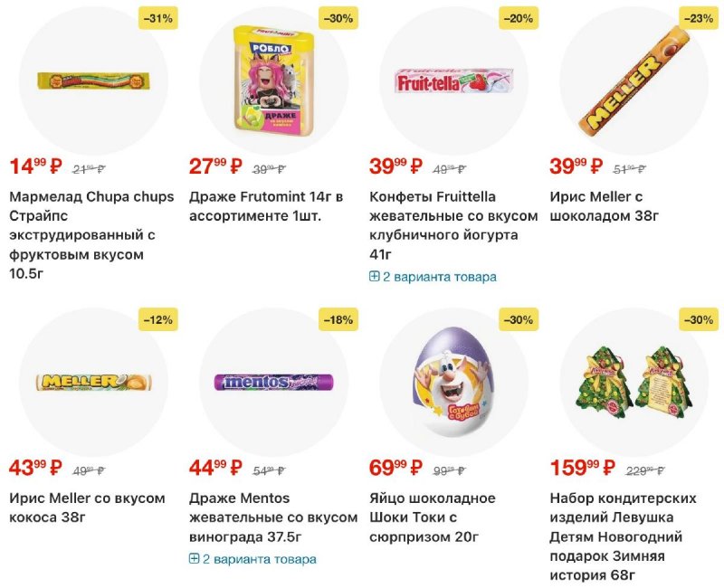Open the Chupa Chups Страйпс marmalade product image
This screenshot has height=588, width=724.
pyautogui.click(x=93, y=81)
